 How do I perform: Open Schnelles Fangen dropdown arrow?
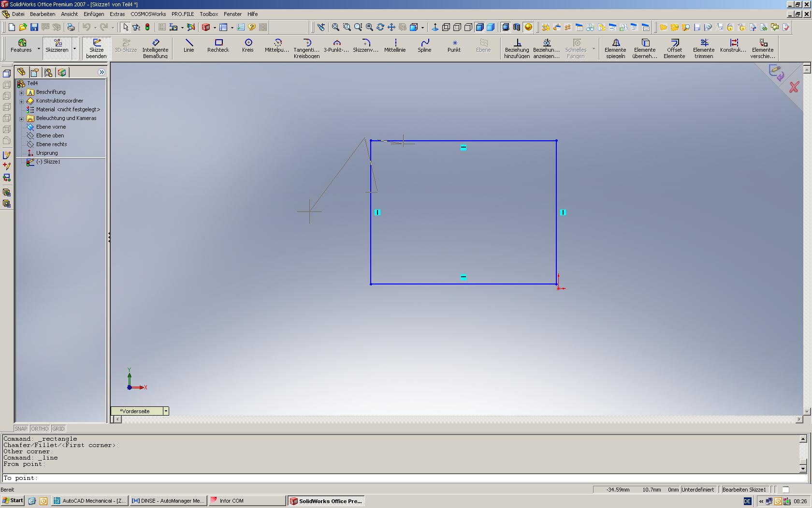(594, 48)
